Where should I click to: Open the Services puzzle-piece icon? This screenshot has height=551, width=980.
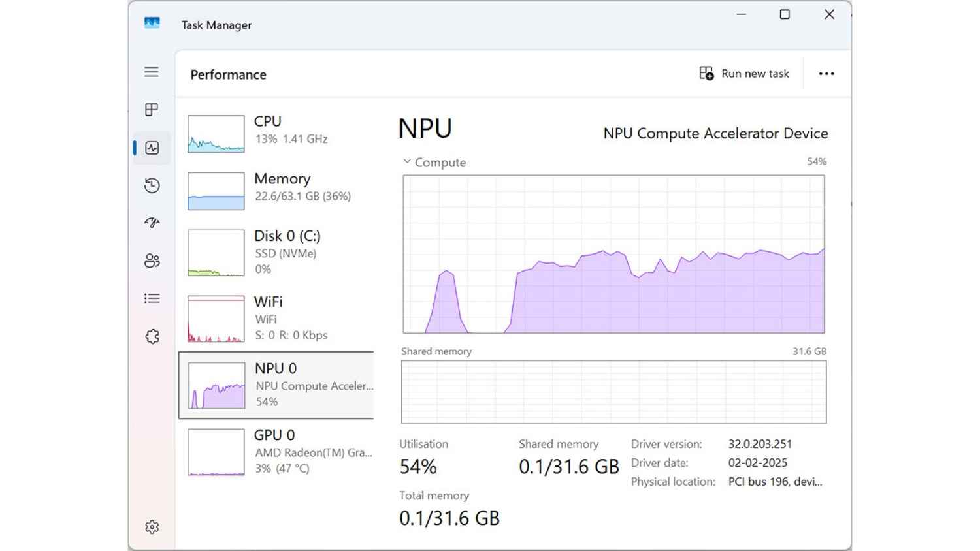click(x=152, y=336)
